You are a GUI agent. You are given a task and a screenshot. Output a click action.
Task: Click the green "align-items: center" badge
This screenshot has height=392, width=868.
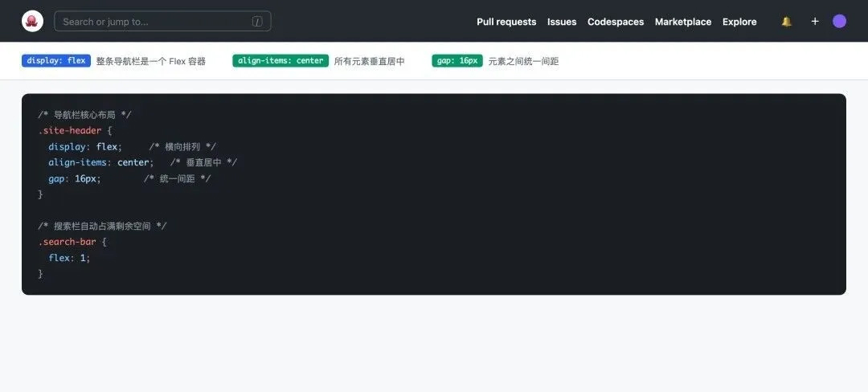tap(280, 61)
